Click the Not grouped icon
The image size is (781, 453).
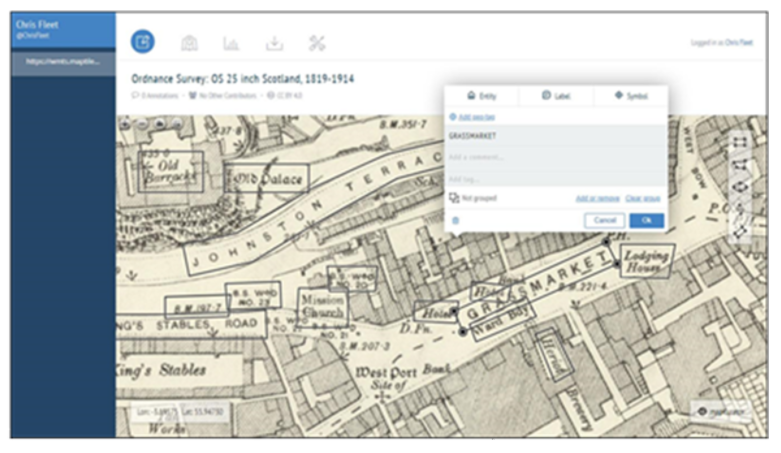pos(454,198)
